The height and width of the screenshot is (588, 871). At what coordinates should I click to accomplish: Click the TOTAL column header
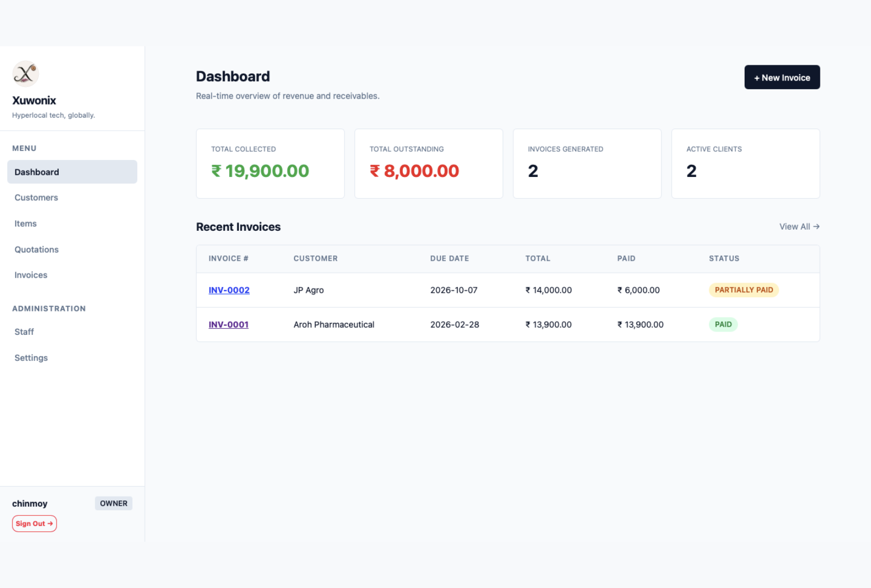537,259
